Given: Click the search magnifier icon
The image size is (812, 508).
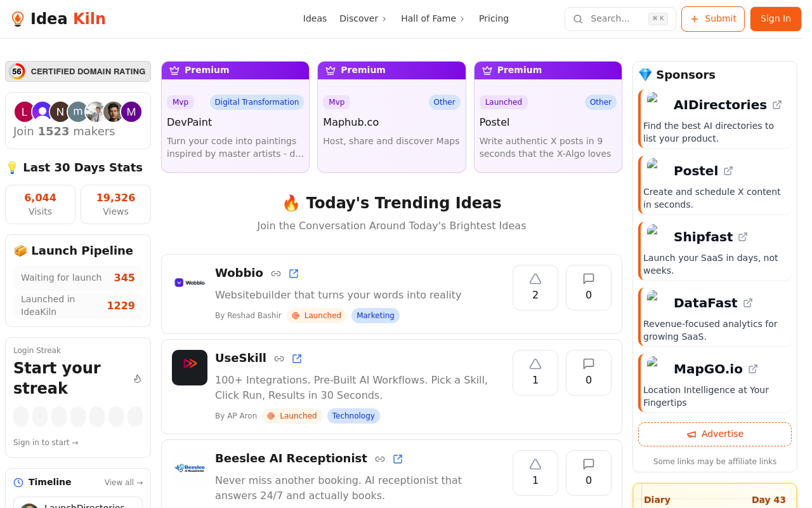Looking at the screenshot, I should click(x=578, y=19).
